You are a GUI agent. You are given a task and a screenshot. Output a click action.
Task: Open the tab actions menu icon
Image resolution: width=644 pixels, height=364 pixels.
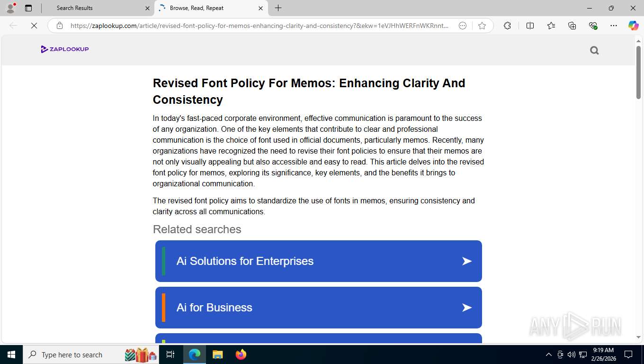tap(28, 8)
